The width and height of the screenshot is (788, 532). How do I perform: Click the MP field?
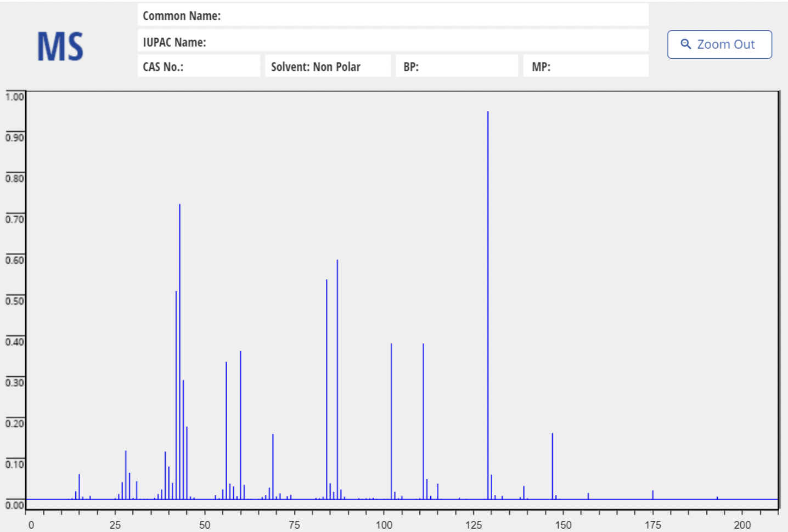tap(586, 66)
